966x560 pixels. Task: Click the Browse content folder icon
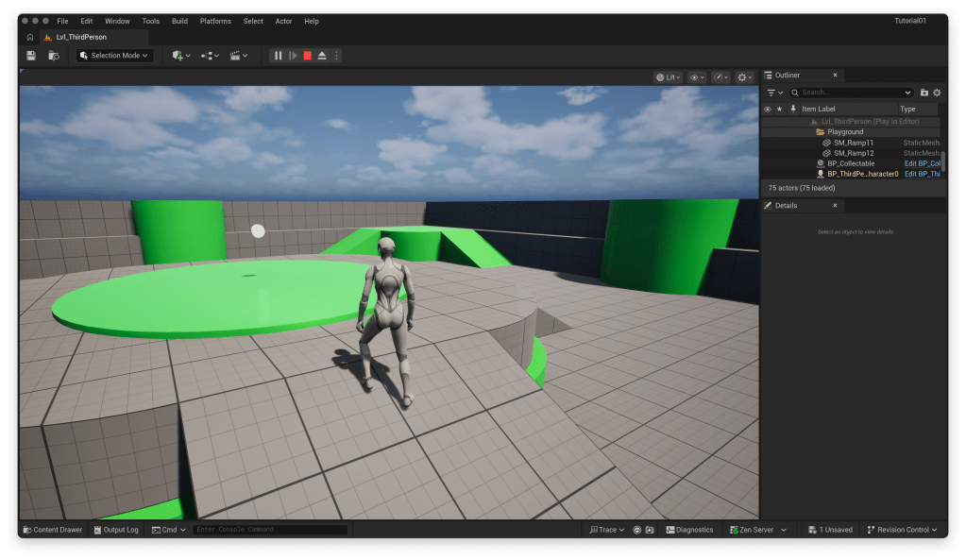coord(54,56)
